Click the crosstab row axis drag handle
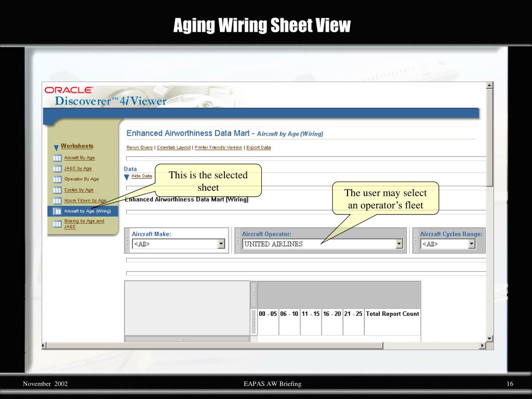This screenshot has width=532, height=399. coord(187,339)
